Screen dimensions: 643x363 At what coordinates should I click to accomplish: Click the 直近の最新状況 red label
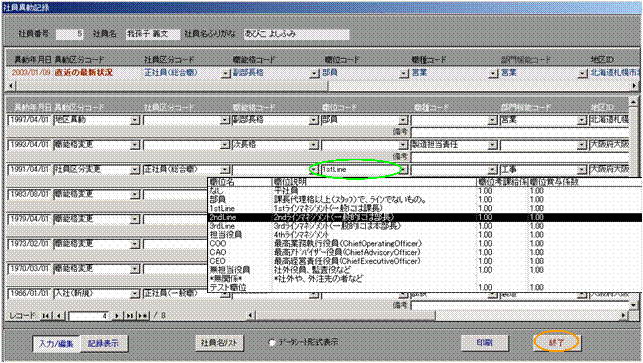tap(84, 73)
